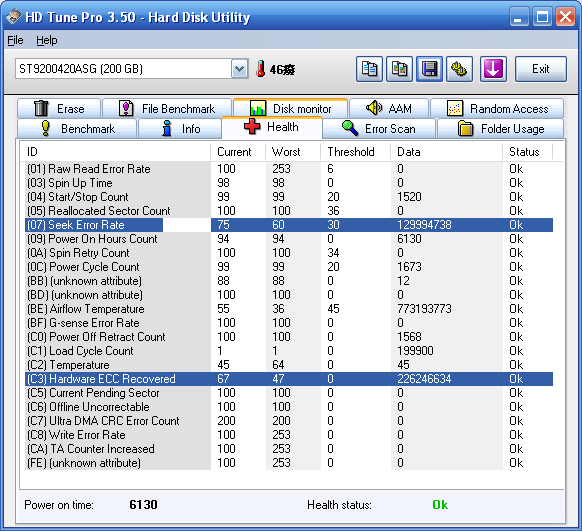Click the blue Info icon
582x531 pixels.
[167, 128]
